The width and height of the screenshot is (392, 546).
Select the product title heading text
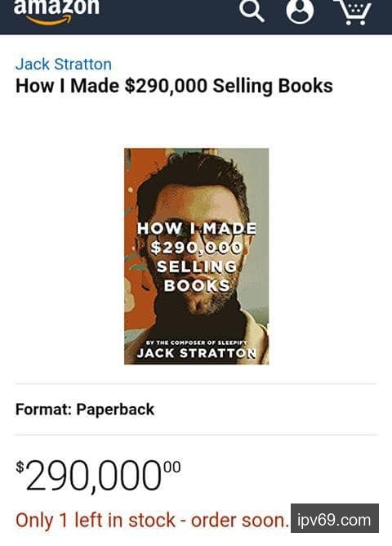(x=174, y=86)
